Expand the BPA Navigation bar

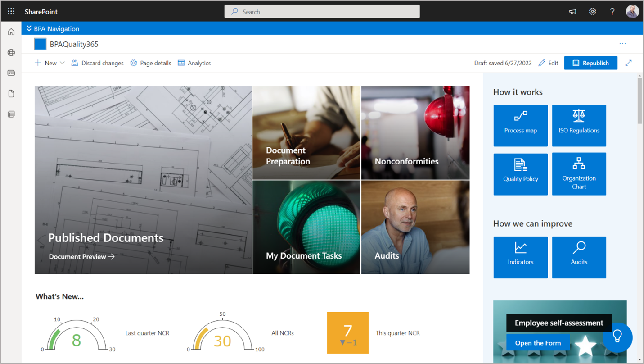click(x=53, y=29)
